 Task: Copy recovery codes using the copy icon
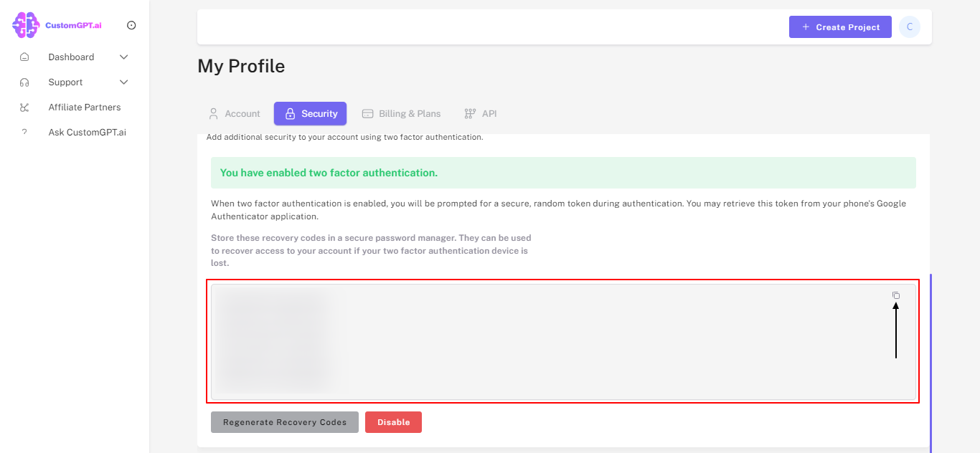(895, 295)
